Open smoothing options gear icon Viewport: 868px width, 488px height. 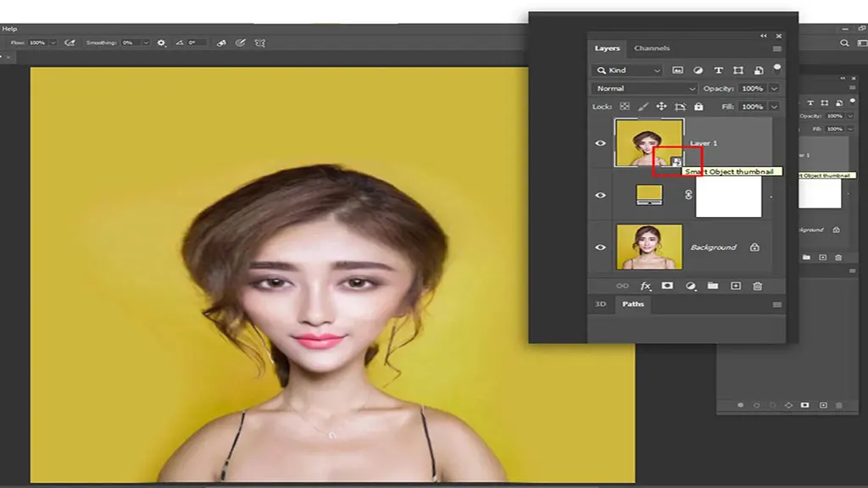[x=161, y=42]
